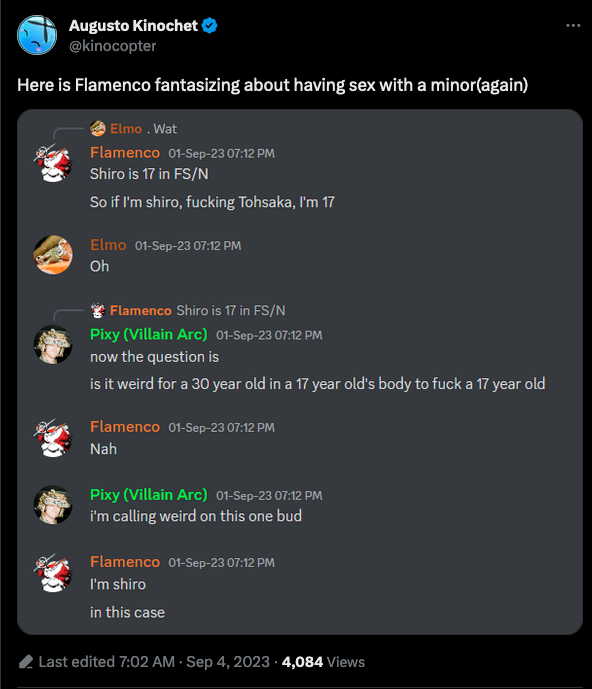Click the pencil edit history icon
The width and height of the screenshot is (592, 689).
(26, 662)
